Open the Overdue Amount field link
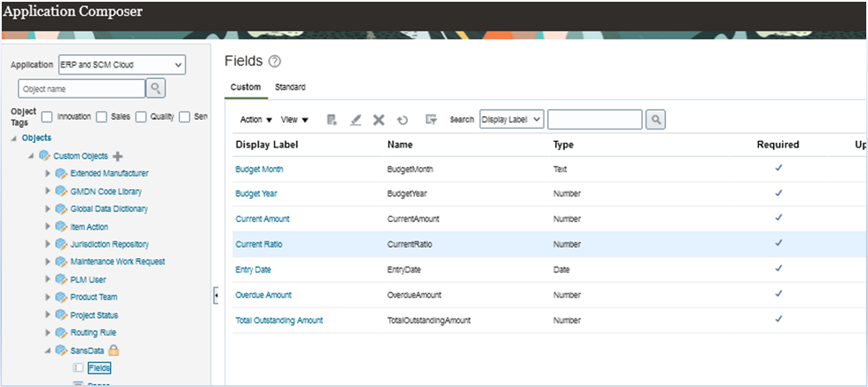 263,295
